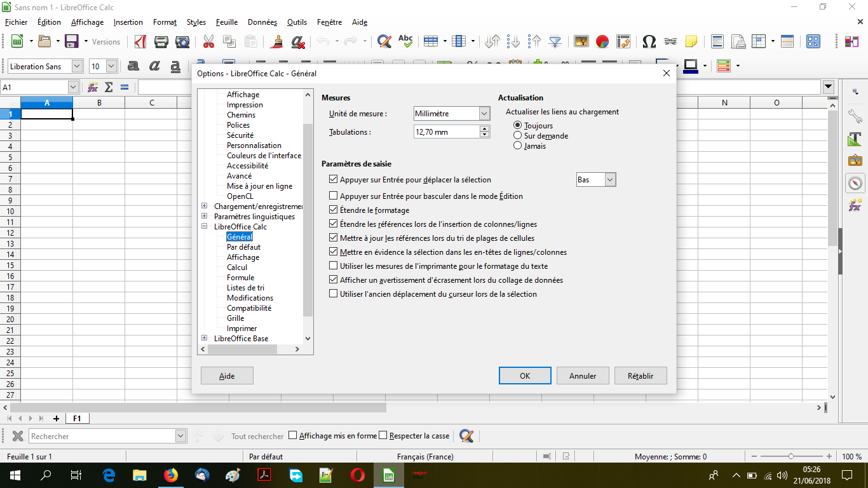Click the OK button in Options dialog
This screenshot has height=488, width=868.
point(525,376)
